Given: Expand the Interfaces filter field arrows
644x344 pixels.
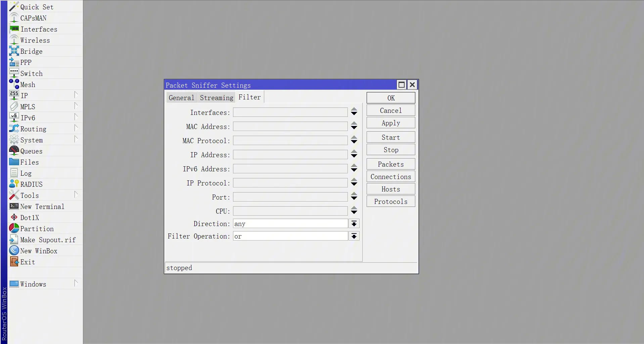Looking at the screenshot, I should pyautogui.click(x=354, y=112).
